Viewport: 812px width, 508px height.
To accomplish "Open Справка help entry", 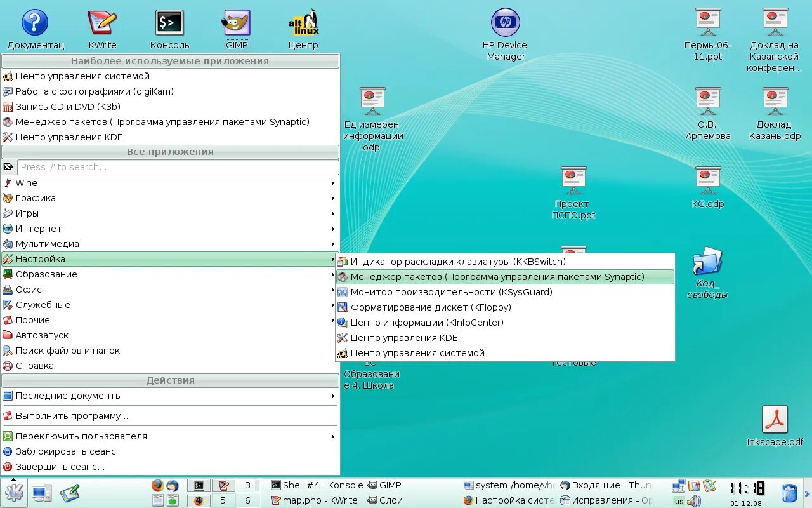I will click(170, 366).
